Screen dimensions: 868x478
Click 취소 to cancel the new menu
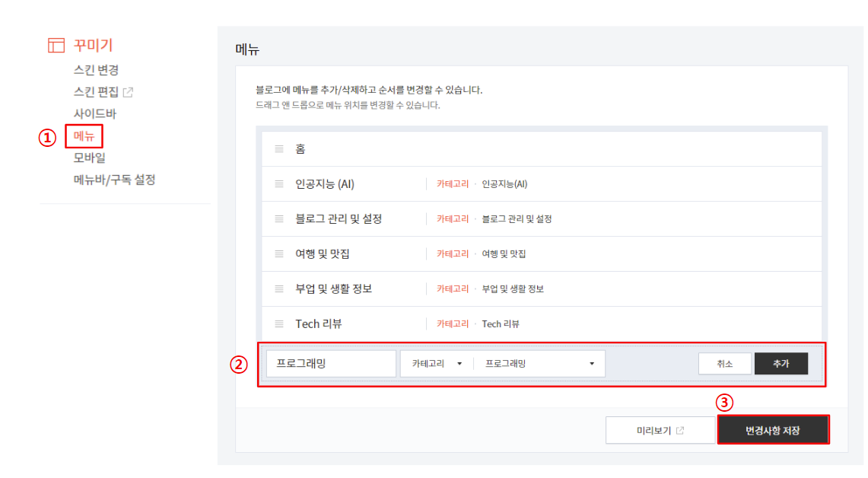tap(723, 363)
